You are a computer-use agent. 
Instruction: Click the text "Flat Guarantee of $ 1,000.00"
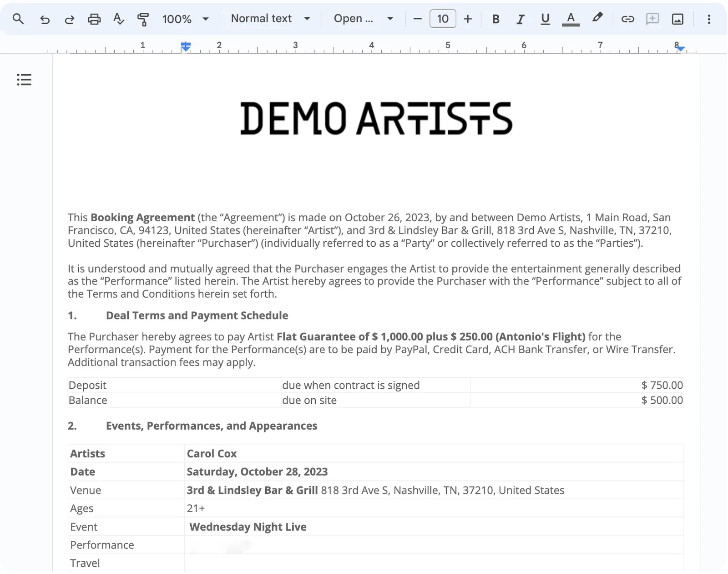[350, 337]
